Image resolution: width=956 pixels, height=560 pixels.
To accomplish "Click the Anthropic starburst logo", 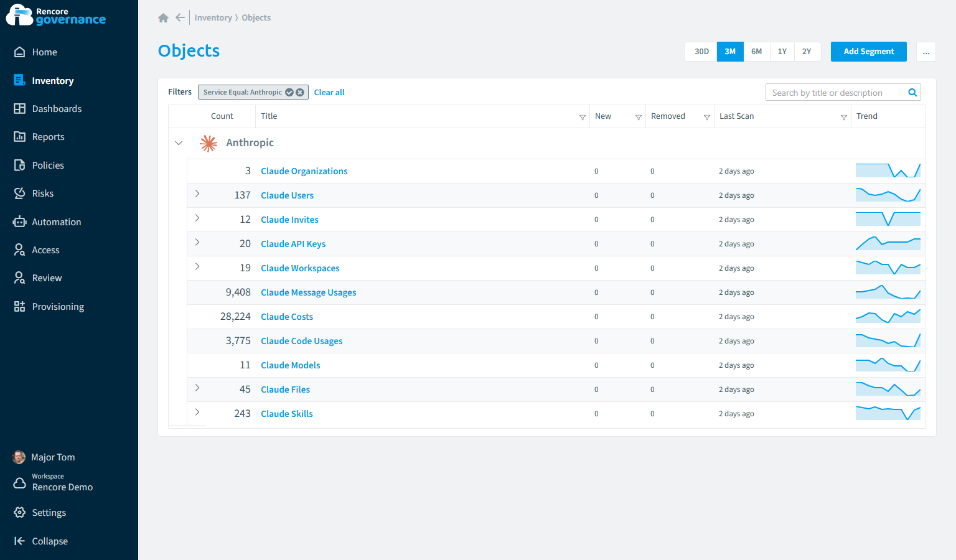I will point(209,143).
